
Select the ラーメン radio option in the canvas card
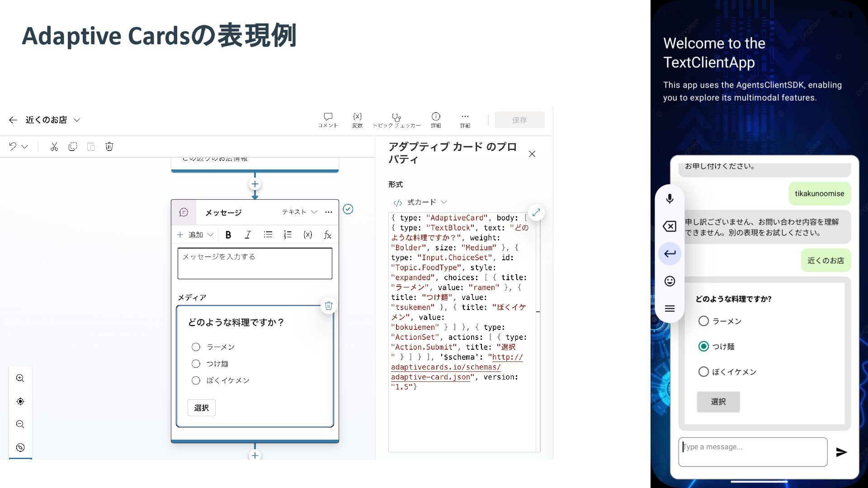point(196,347)
